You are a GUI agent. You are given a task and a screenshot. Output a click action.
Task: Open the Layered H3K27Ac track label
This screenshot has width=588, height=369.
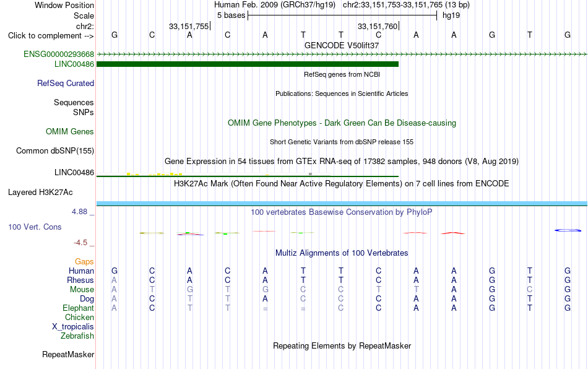click(x=40, y=193)
